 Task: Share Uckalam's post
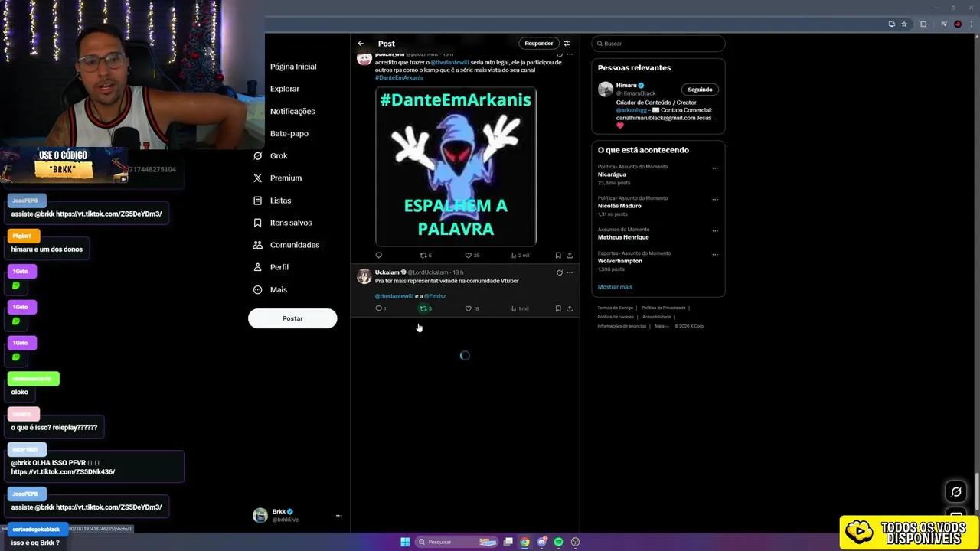point(570,308)
